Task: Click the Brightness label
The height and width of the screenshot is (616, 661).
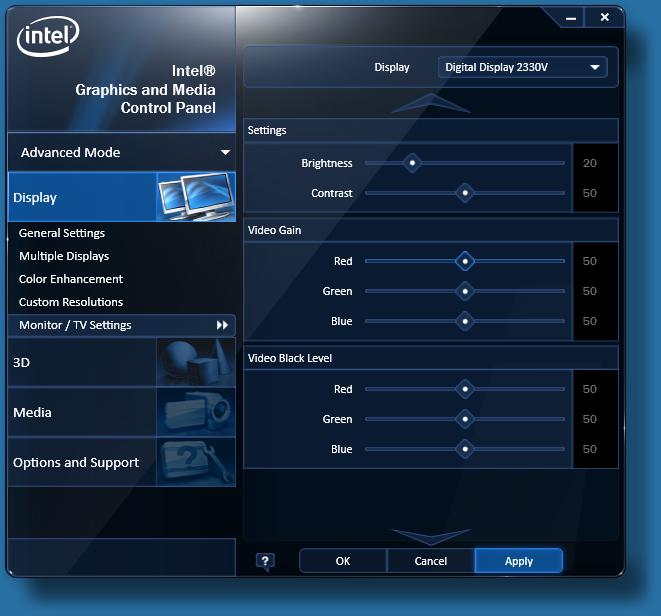Action: 327,163
